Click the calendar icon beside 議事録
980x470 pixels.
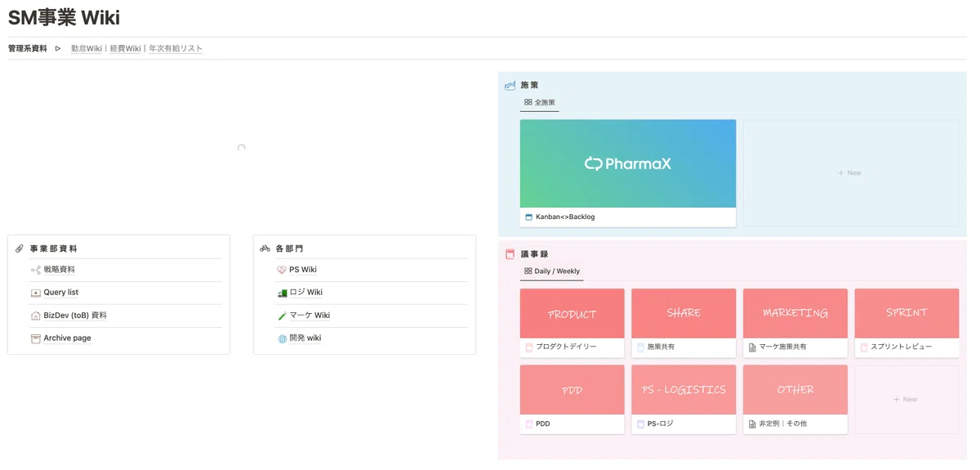(x=510, y=254)
